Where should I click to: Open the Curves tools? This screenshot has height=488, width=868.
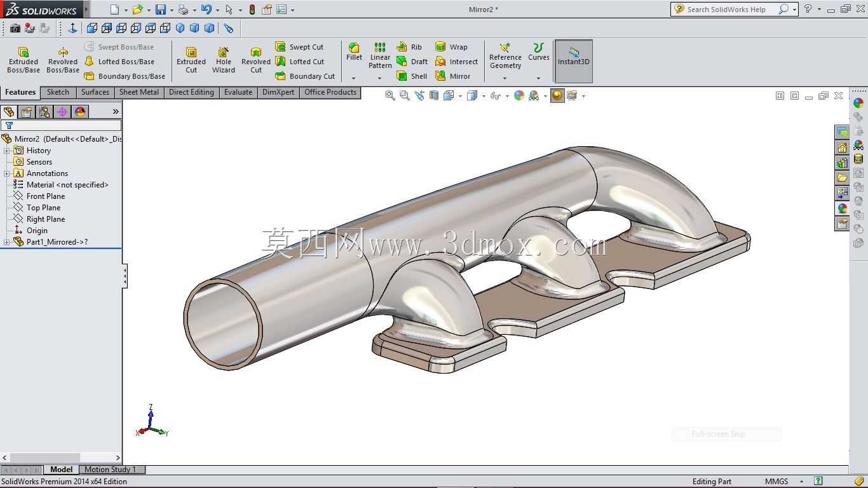point(538,52)
